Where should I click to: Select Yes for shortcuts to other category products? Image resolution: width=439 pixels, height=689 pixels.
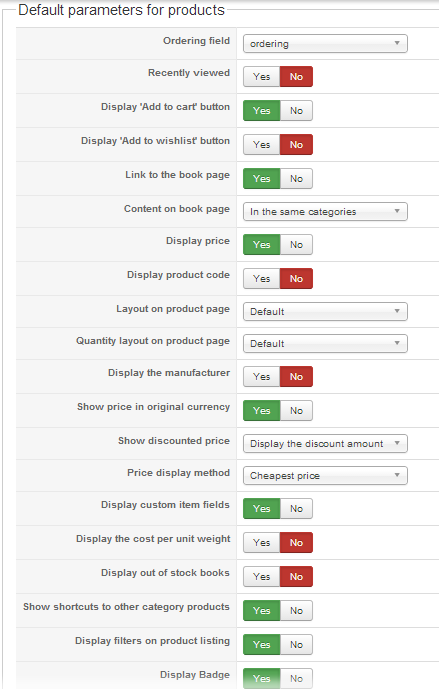point(261,610)
